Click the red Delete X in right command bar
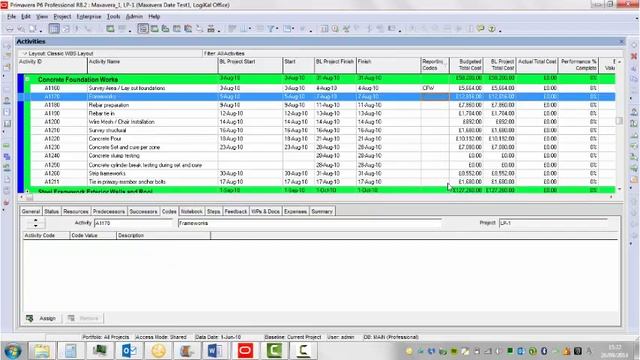Image resolution: width=640 pixels, height=360 pixels. point(634,56)
